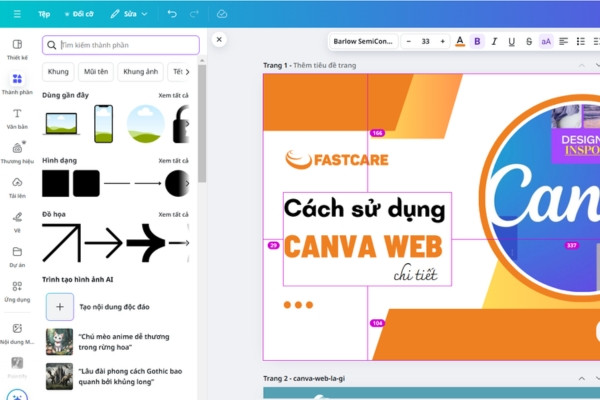Open the text color picker
Viewport: 600px width, 400px height.
(460, 41)
